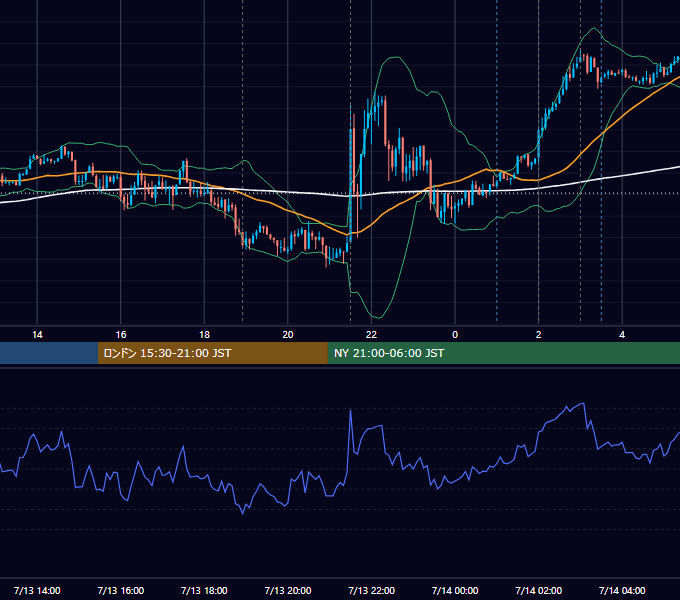Click the '7/13 14:00' bottom time label
Screen dimensions: 680x600
tap(37, 590)
